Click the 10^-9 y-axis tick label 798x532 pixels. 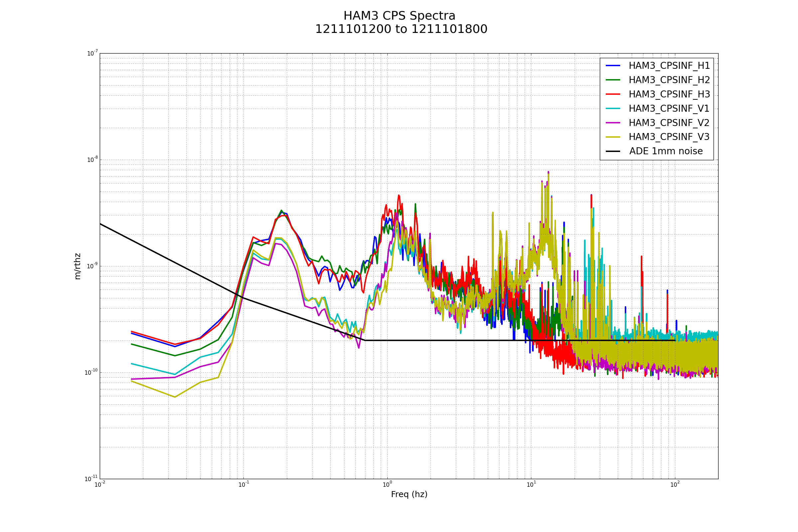(92, 266)
